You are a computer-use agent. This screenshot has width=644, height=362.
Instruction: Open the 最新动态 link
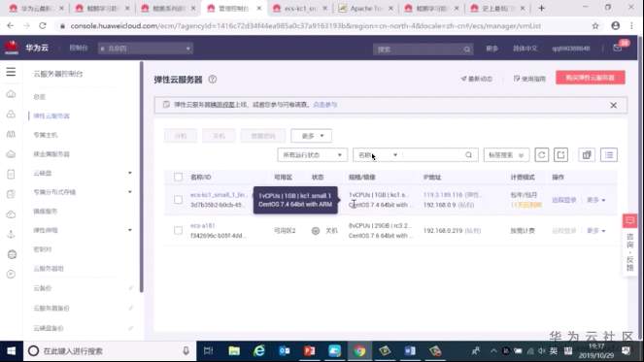pyautogui.click(x=476, y=79)
